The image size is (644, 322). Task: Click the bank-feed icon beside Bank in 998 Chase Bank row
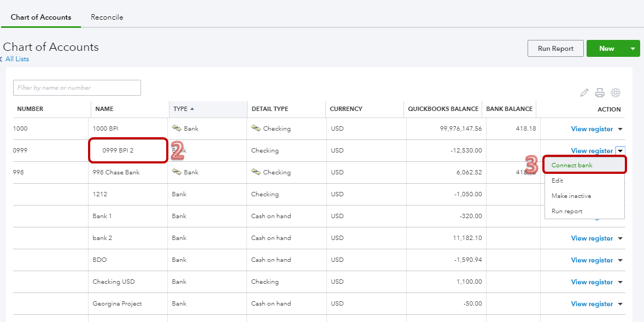(177, 172)
